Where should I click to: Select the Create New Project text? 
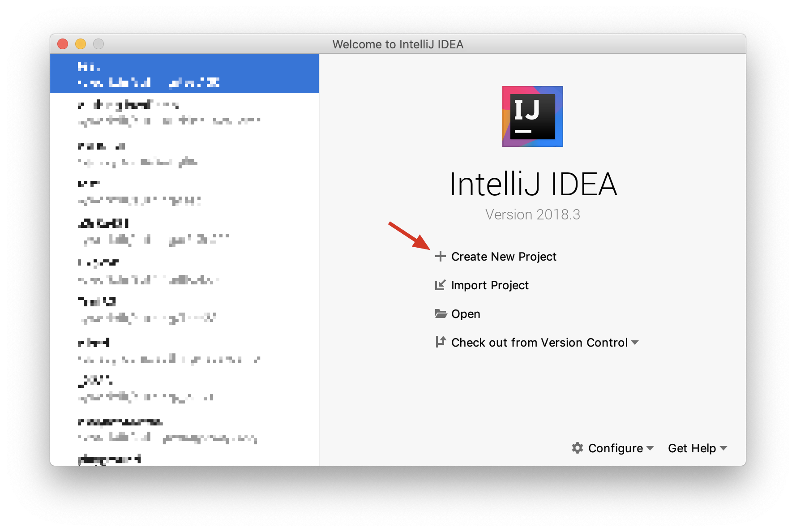504,257
